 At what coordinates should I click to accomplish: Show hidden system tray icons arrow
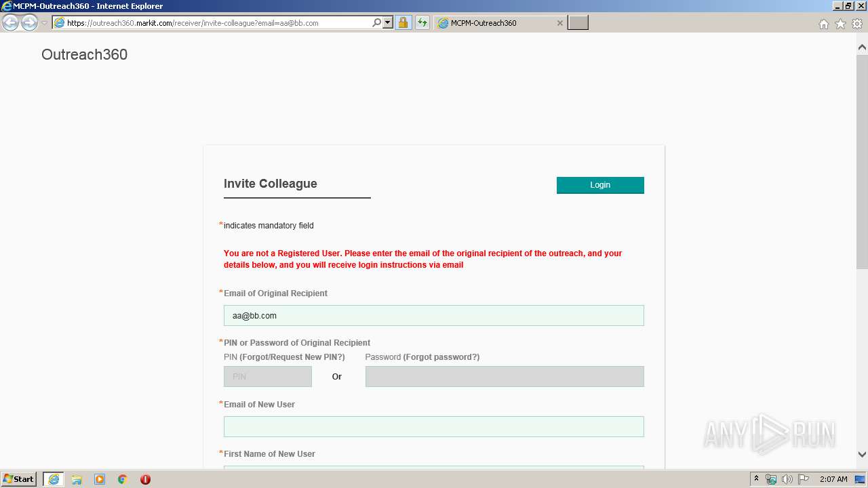pyautogui.click(x=757, y=479)
